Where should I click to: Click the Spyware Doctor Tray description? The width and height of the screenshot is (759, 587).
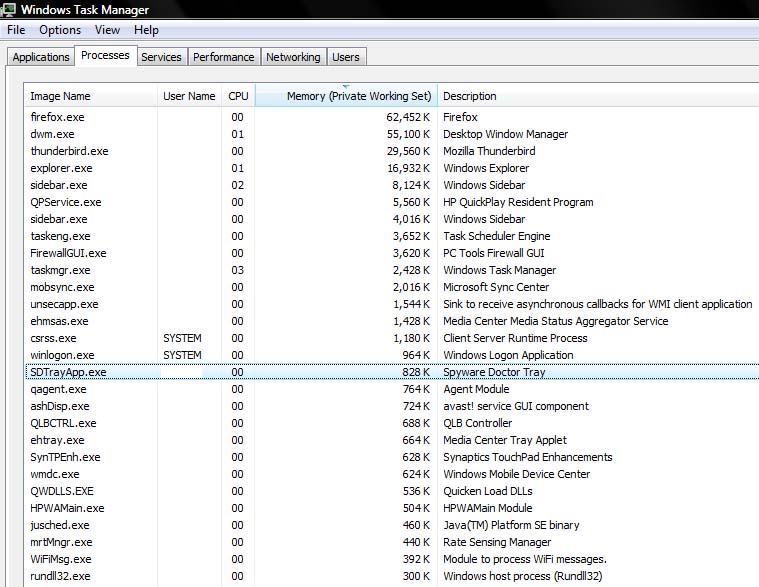click(x=494, y=372)
